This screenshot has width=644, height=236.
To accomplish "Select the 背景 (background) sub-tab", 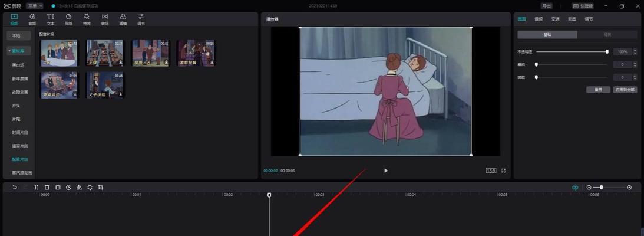I will pos(607,35).
